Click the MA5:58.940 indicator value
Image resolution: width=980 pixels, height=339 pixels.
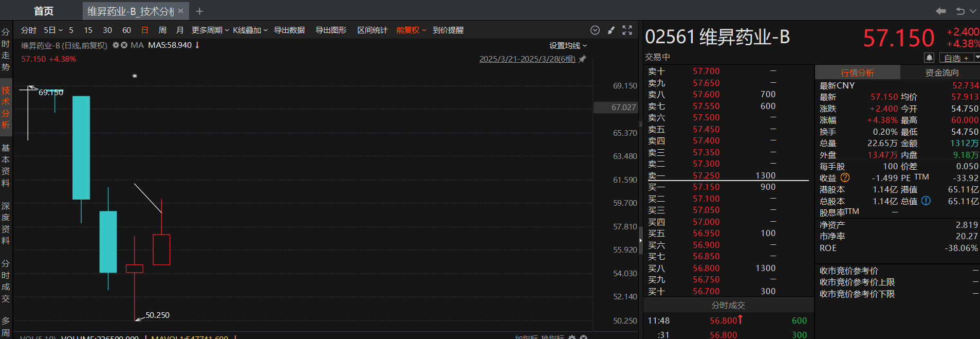click(170, 45)
